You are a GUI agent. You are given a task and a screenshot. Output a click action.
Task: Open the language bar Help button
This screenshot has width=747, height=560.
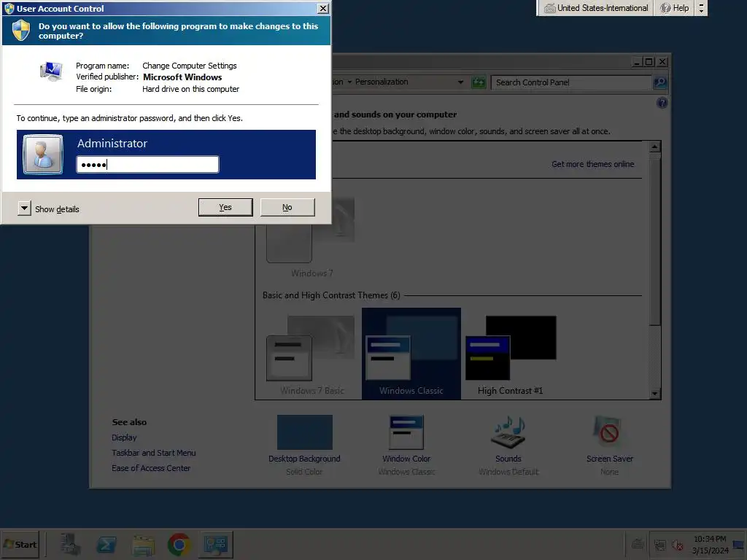click(675, 8)
